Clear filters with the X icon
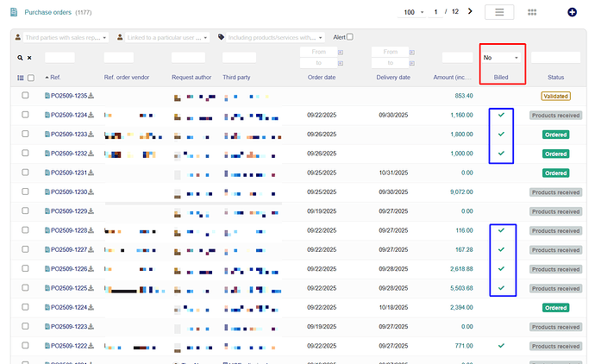This screenshot has width=595, height=364. coord(29,58)
